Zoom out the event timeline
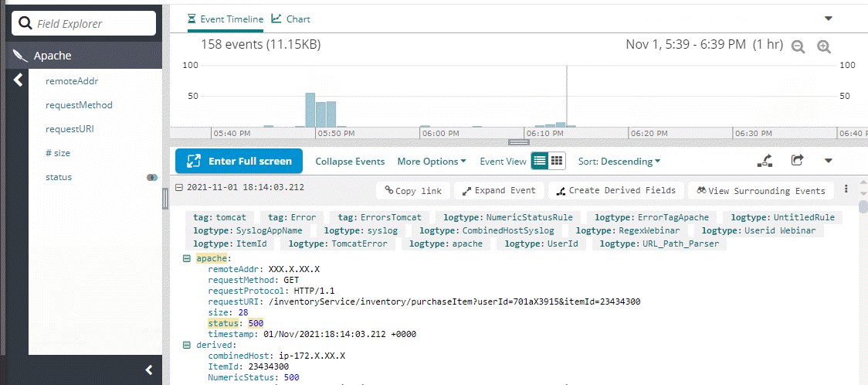The image size is (868, 385). pyautogui.click(x=798, y=46)
